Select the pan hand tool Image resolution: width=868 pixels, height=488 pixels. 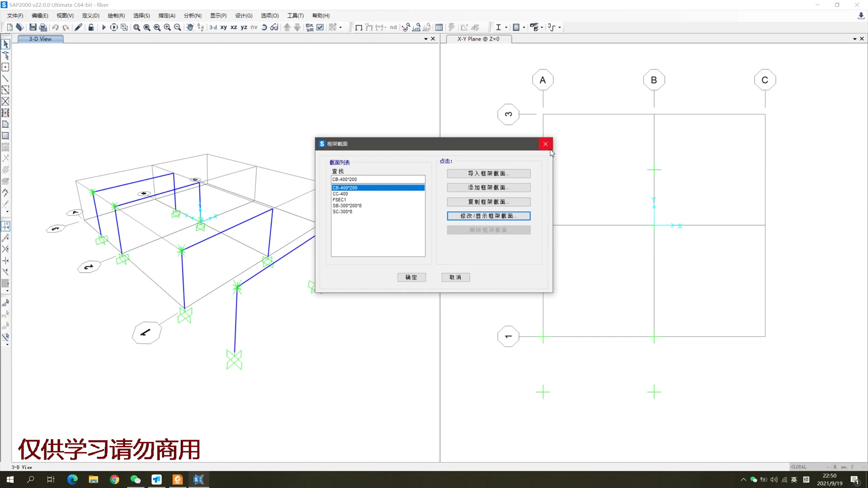[x=190, y=28]
